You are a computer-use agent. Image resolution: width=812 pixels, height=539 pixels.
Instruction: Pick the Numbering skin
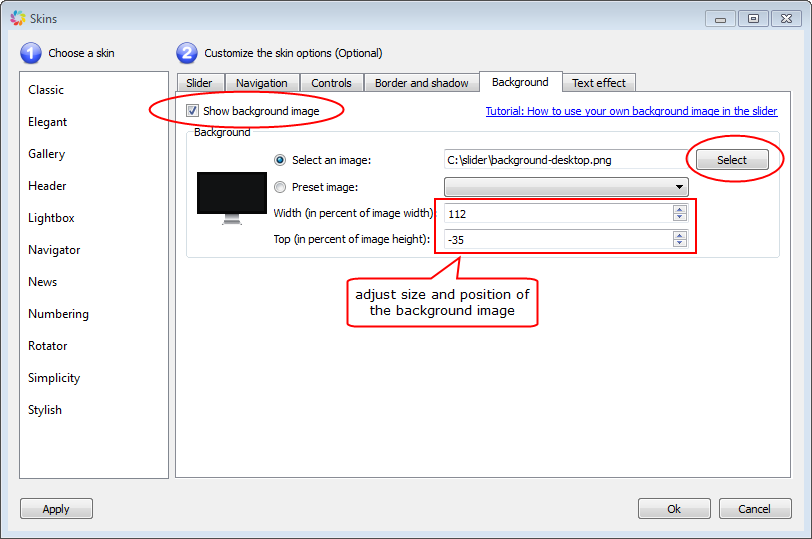coord(59,314)
